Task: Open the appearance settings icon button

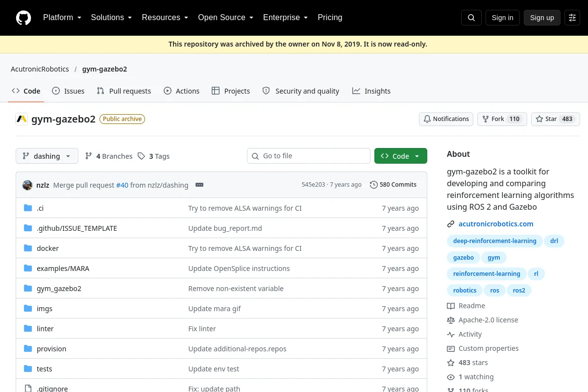Action: [x=572, y=18]
